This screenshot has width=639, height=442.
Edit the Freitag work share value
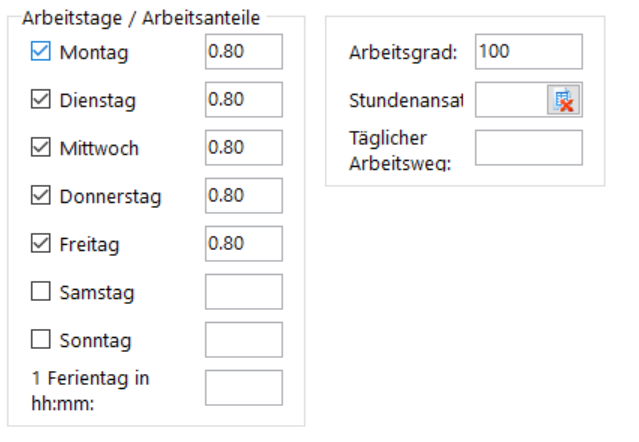(x=243, y=243)
